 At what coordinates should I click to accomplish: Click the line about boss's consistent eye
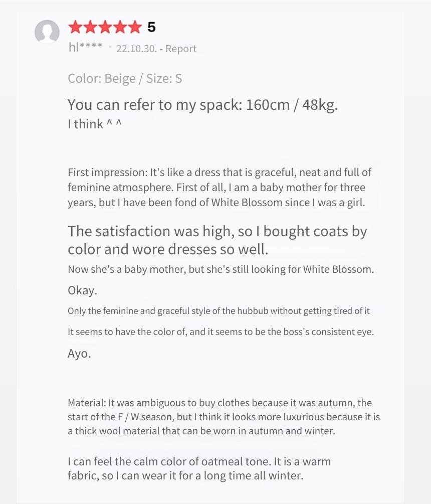pyautogui.click(x=221, y=331)
